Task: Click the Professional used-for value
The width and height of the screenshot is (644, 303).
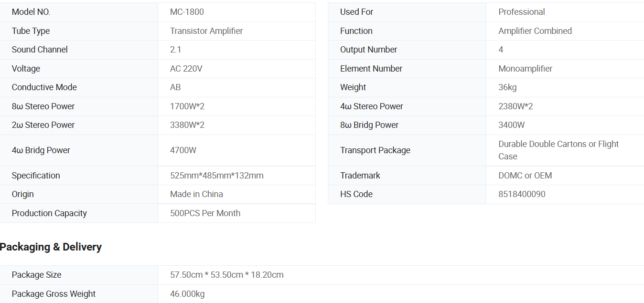Action: click(521, 12)
